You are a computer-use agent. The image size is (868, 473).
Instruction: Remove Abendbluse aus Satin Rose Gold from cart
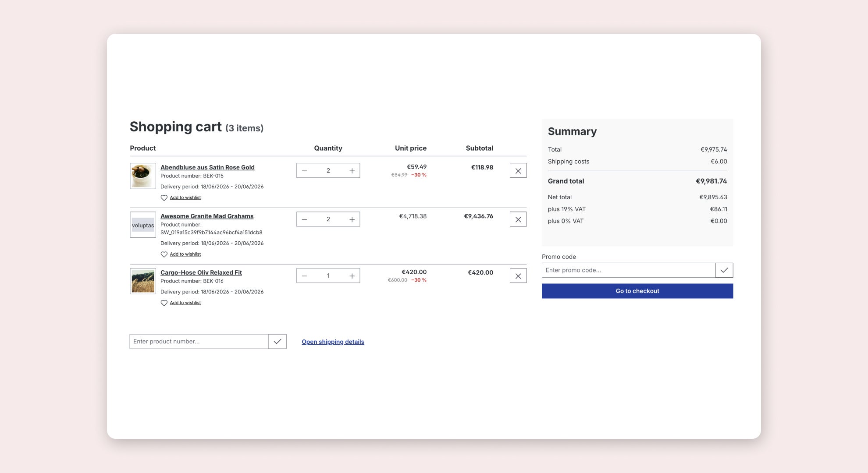tap(518, 170)
